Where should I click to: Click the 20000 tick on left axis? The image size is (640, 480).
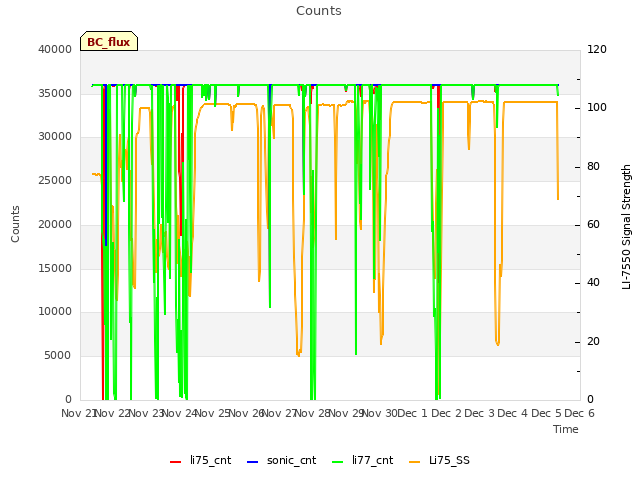55,224
